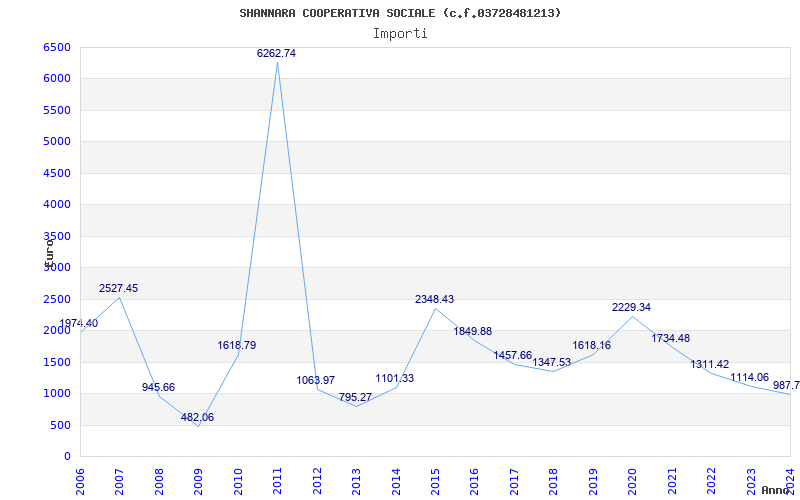The image size is (800, 500).
Task: Select the x-axis year 2020
Action: pyautogui.click(x=633, y=481)
